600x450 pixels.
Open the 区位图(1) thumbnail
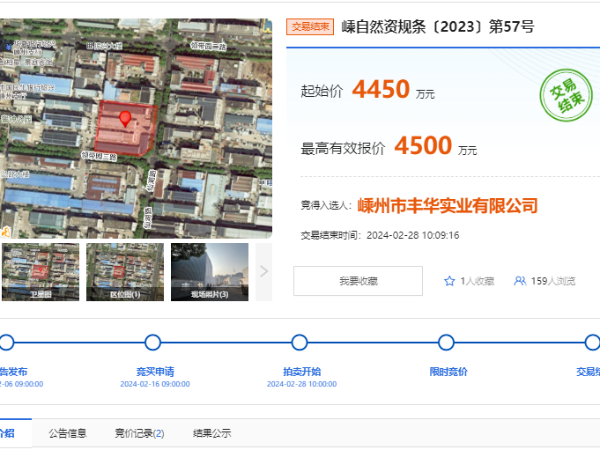tap(124, 271)
